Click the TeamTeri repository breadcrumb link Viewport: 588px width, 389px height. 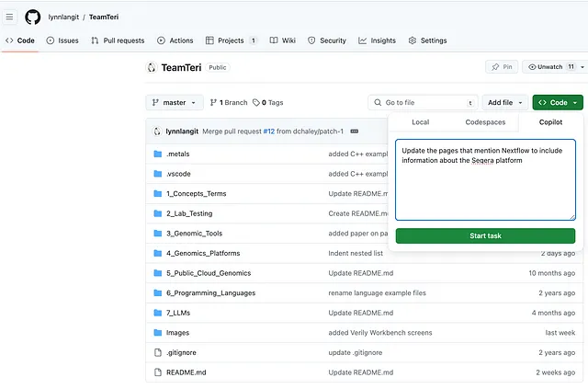[104, 17]
